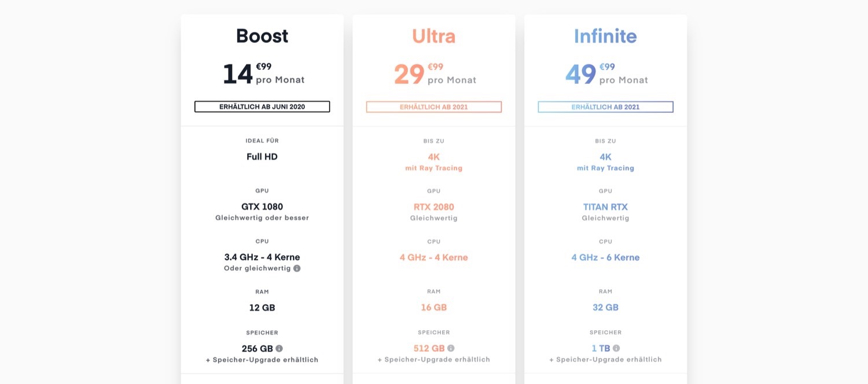Open info icon beside 512 GB storage

[451, 348]
